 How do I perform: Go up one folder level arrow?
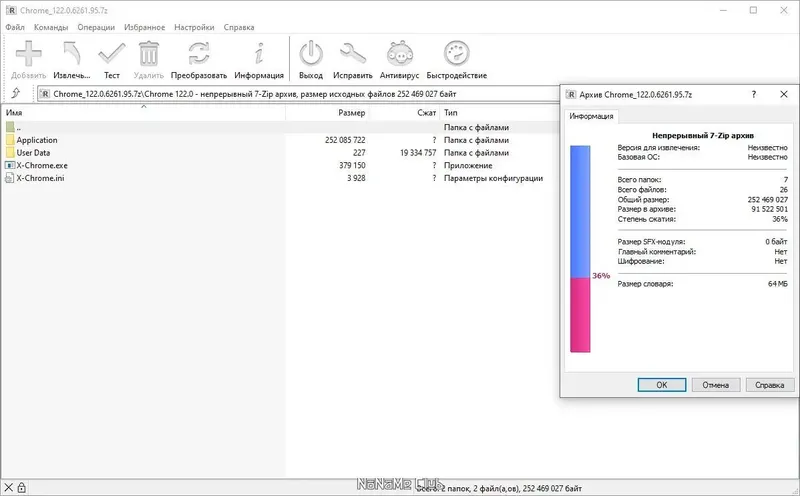point(16,93)
